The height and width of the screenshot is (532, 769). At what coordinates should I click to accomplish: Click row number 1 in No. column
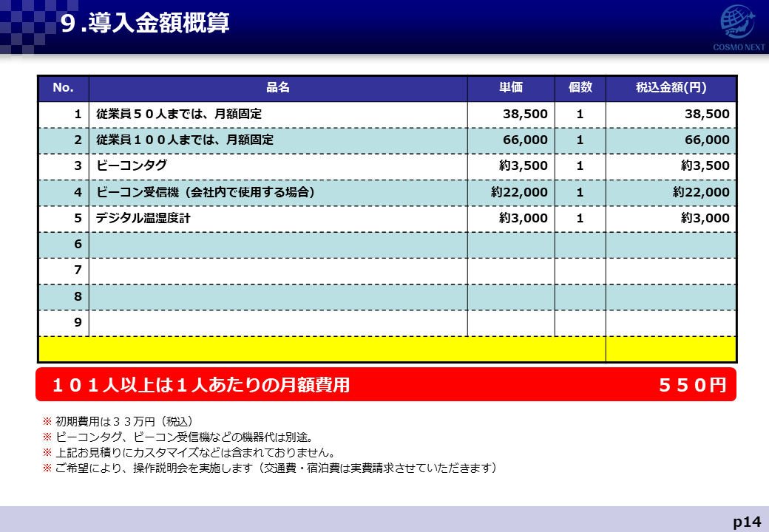pos(78,114)
